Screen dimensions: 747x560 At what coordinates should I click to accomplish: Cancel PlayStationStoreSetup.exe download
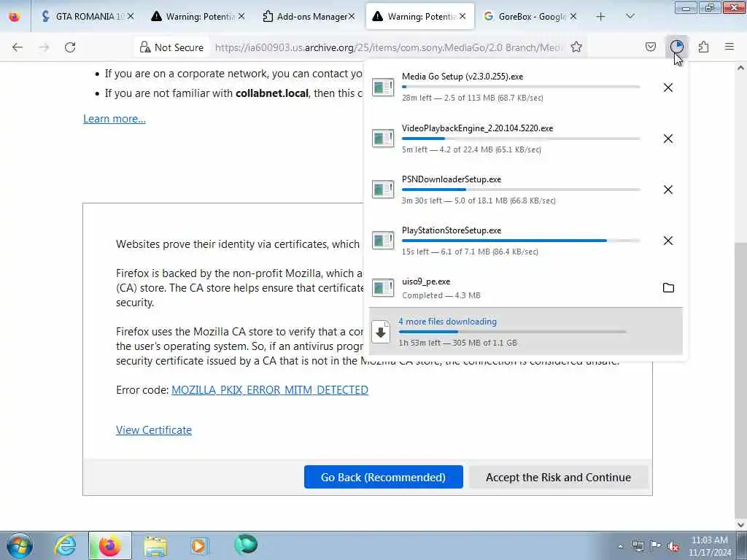coord(668,241)
